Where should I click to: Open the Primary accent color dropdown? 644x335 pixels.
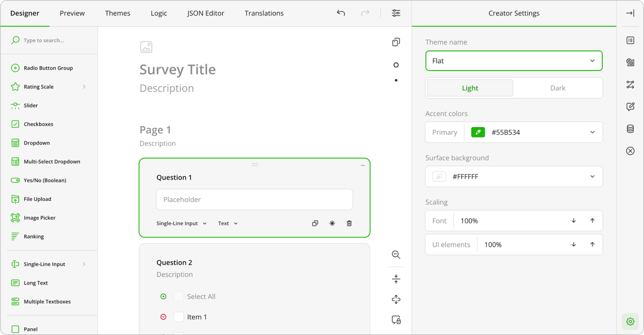click(x=592, y=132)
